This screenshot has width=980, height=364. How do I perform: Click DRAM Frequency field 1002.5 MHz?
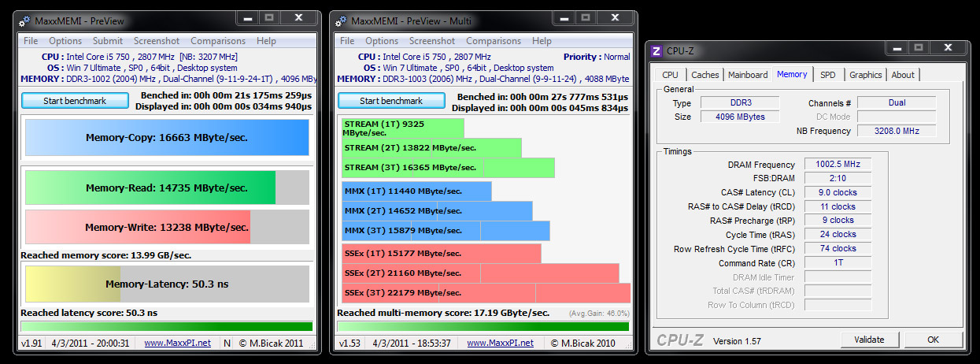tap(838, 164)
